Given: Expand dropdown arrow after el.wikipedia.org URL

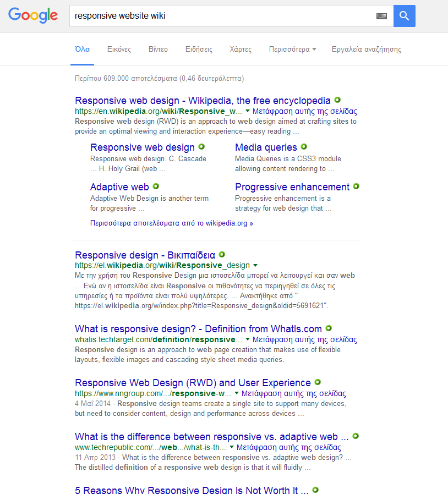Looking at the screenshot, I should [x=255, y=265].
